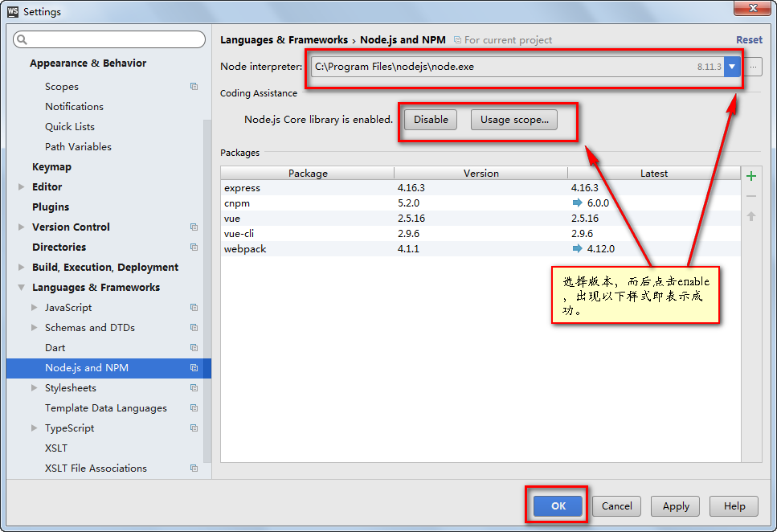Click the minus remove package icon
Screen dimensions: 777x532
pos(751,196)
